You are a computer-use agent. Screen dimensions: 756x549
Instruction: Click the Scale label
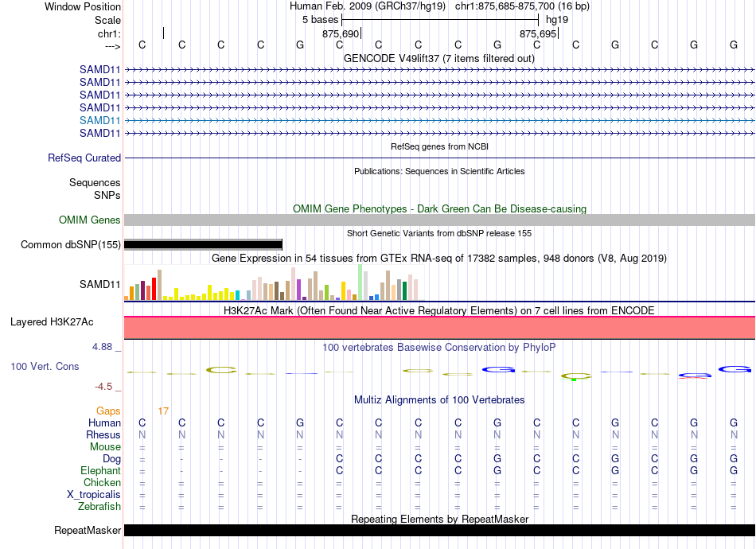click(x=107, y=20)
